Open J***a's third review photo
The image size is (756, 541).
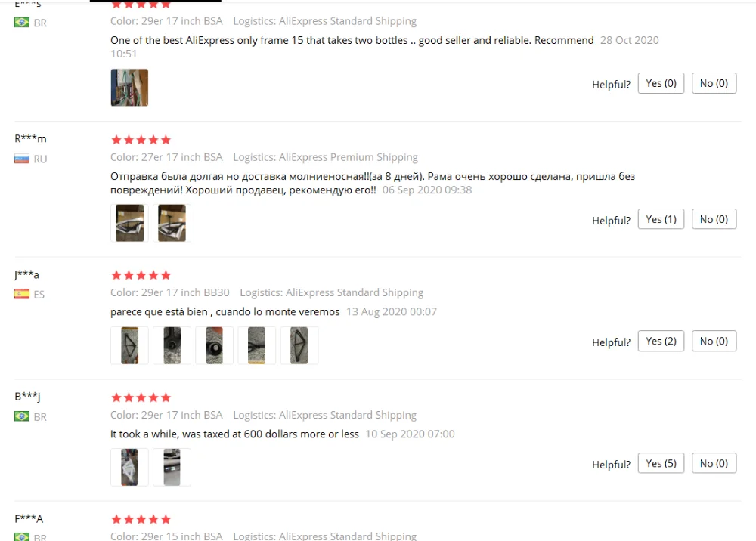pos(214,345)
